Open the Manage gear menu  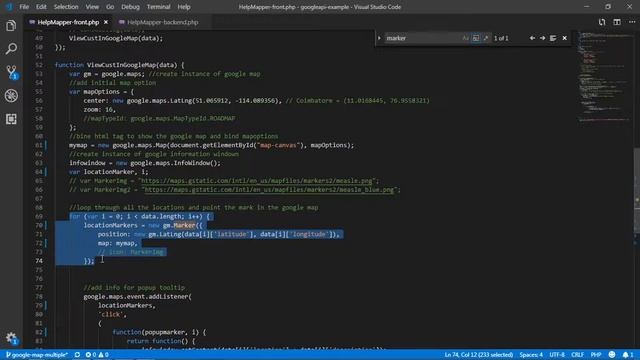(11, 338)
